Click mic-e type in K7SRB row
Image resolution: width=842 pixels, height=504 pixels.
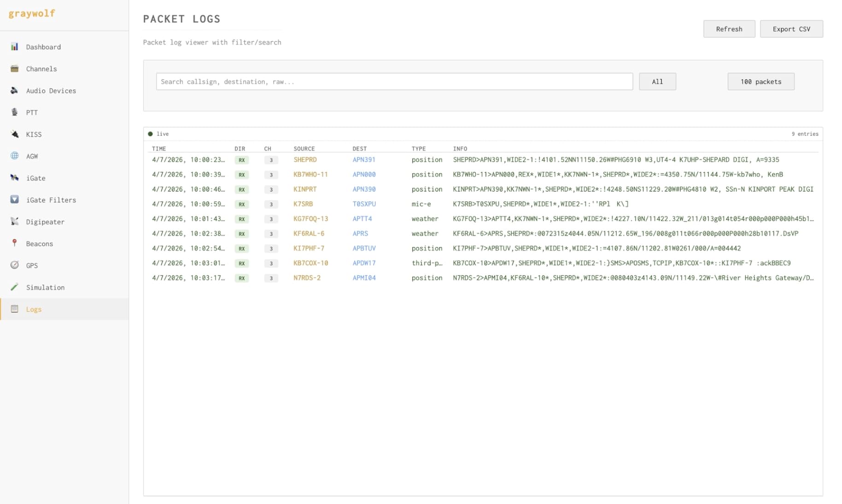(421, 204)
